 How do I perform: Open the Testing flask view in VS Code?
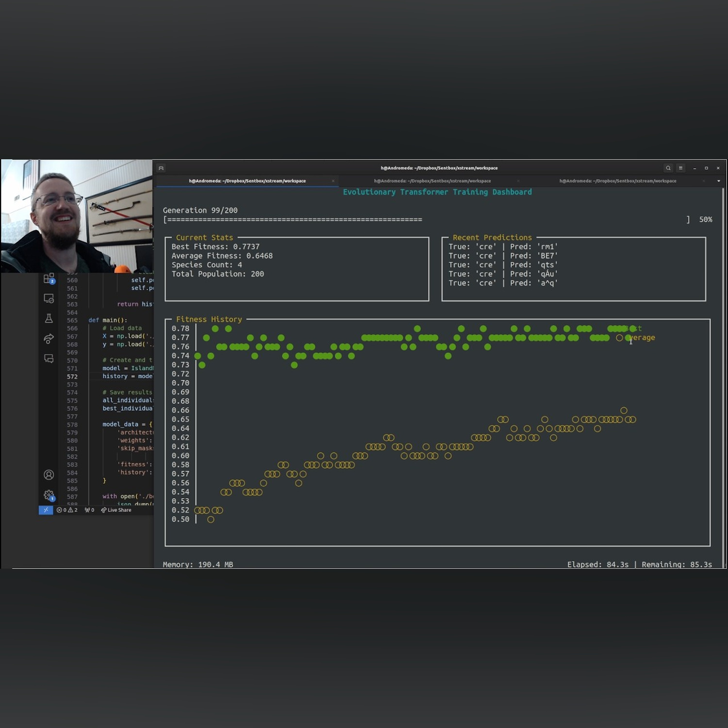click(49, 318)
